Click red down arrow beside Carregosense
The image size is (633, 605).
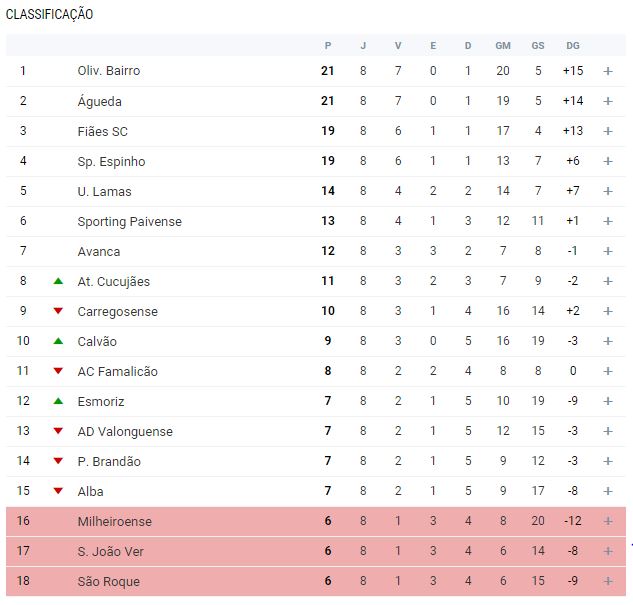pyautogui.click(x=58, y=311)
